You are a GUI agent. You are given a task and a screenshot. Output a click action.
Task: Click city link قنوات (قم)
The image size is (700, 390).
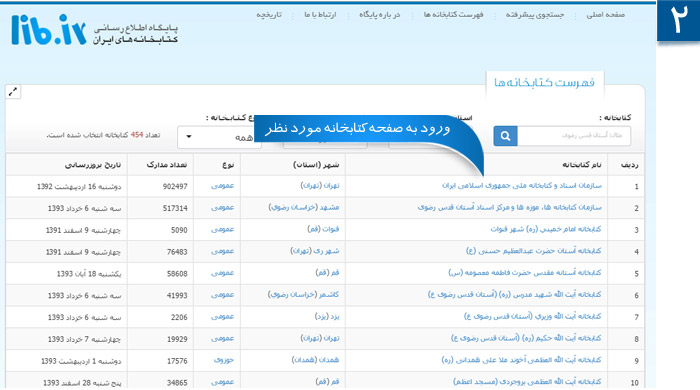tap(323, 229)
